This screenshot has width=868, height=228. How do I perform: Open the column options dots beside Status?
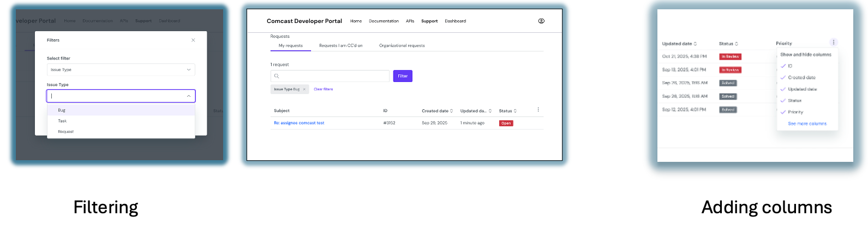(538, 109)
